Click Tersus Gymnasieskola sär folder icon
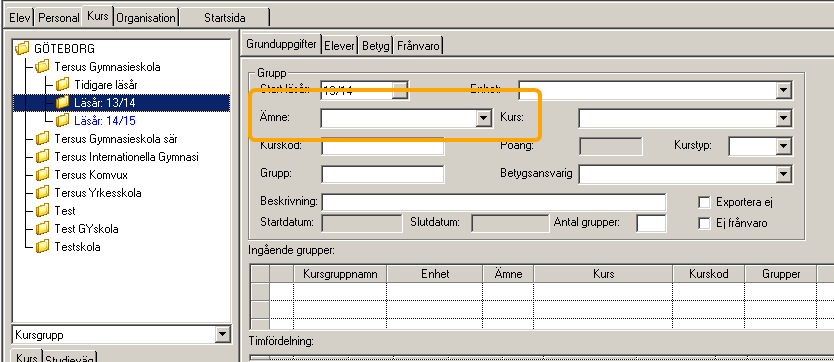Screen dimensions: 834x362 pyautogui.click(x=42, y=139)
